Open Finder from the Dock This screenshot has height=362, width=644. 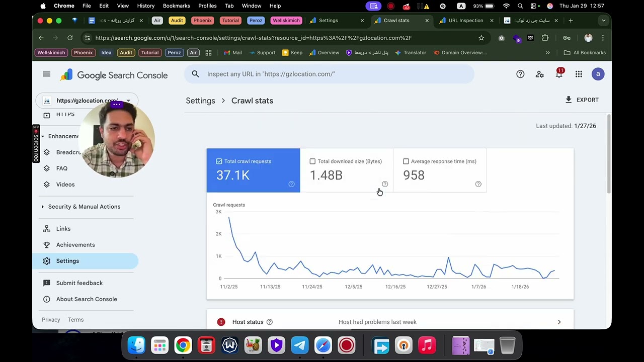(x=136, y=345)
